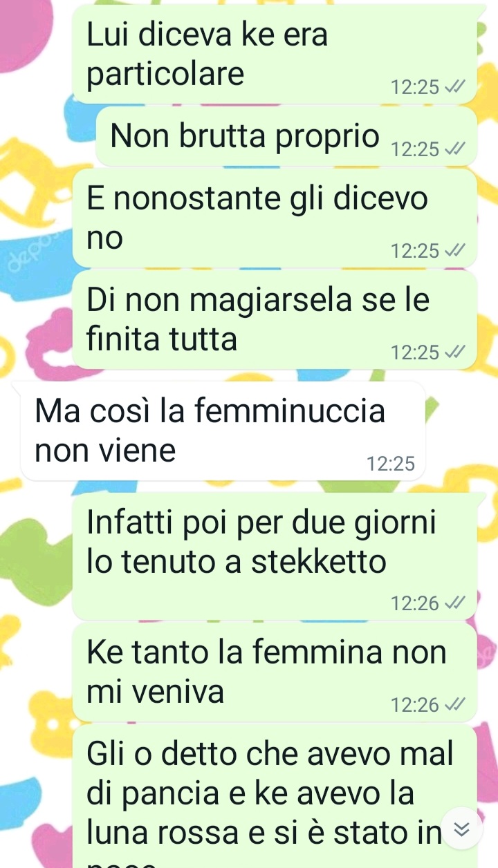
Task: Select message "Gli o detto che avevo mal di pancia"
Action: (275, 796)
